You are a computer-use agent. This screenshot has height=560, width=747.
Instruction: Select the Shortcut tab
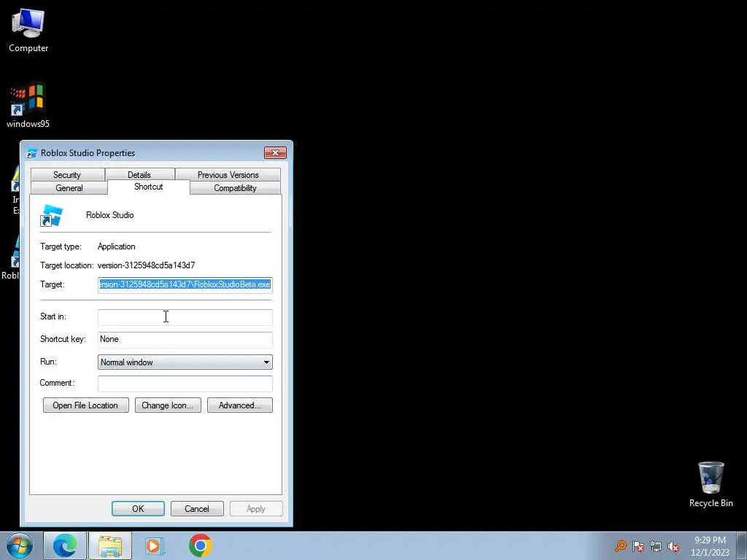tap(149, 187)
